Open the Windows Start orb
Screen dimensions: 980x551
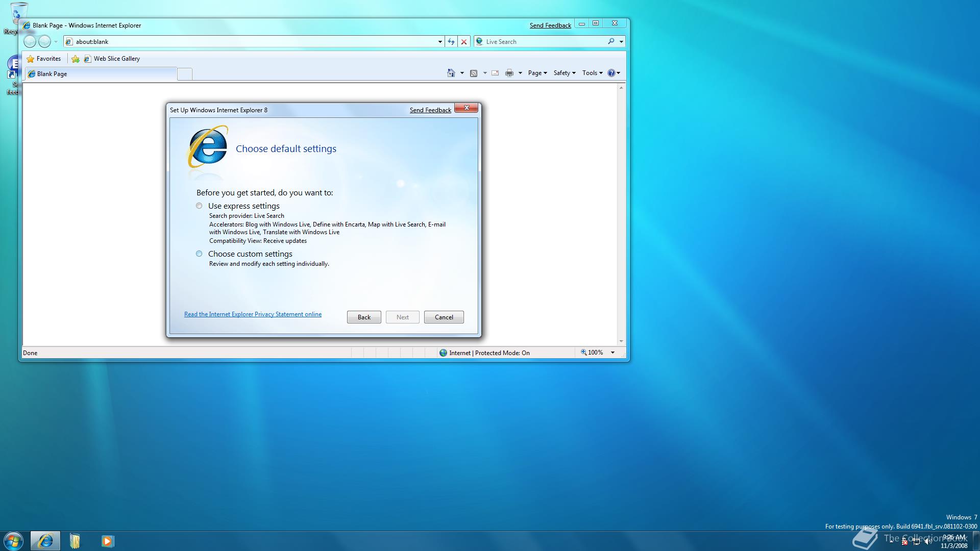[x=14, y=541]
